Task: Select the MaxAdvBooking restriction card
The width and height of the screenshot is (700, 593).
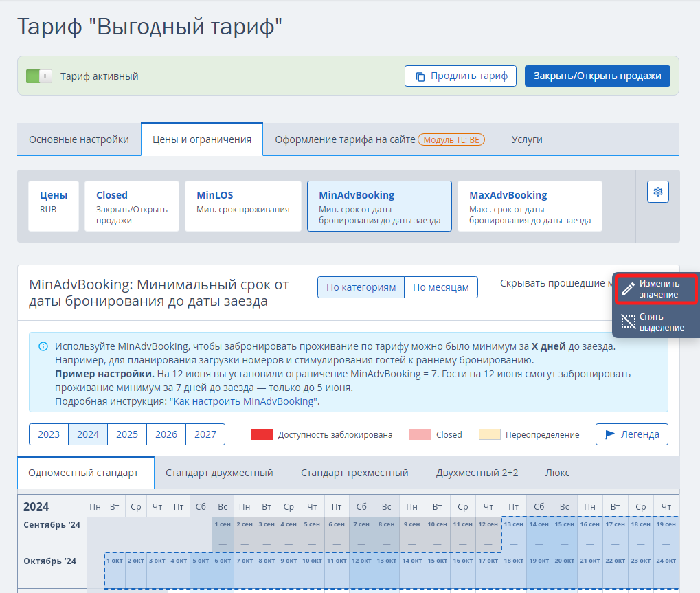Action: 530,206
